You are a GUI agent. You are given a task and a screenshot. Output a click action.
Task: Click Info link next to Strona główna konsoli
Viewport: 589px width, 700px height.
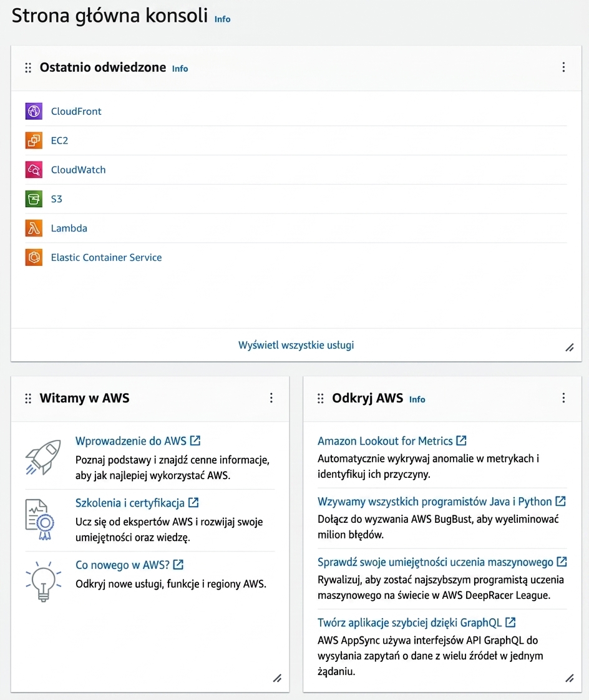point(222,19)
